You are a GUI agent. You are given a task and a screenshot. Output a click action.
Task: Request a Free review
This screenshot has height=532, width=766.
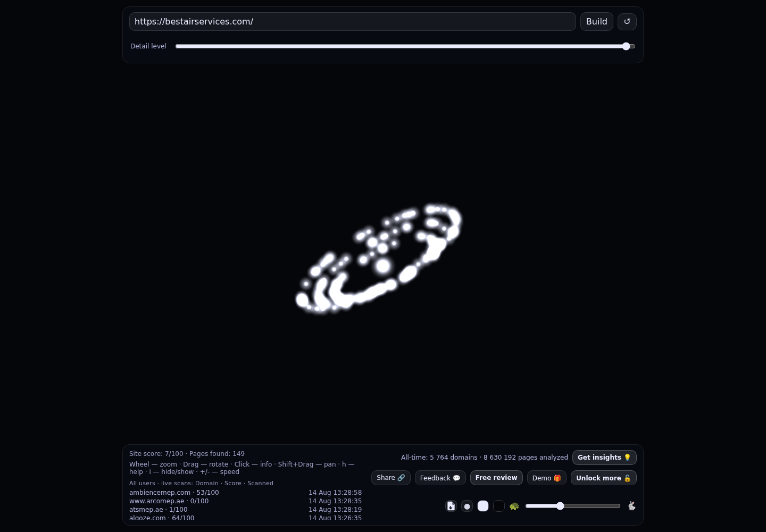tap(496, 478)
